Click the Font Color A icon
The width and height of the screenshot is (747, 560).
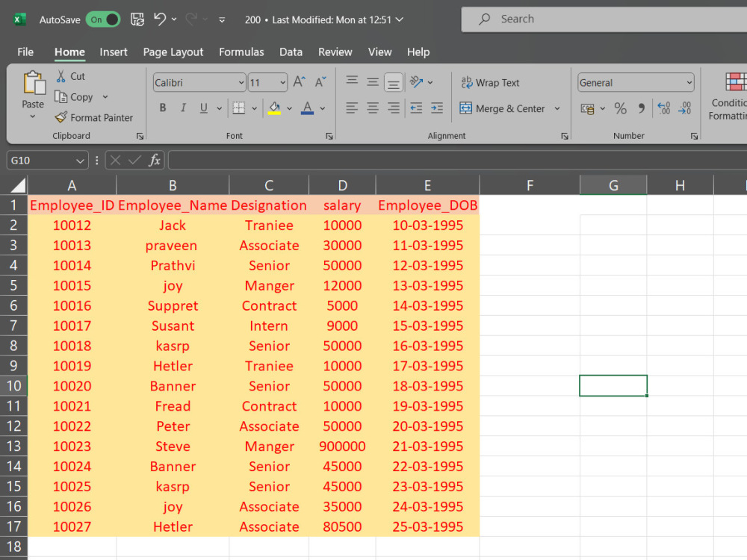pyautogui.click(x=307, y=108)
